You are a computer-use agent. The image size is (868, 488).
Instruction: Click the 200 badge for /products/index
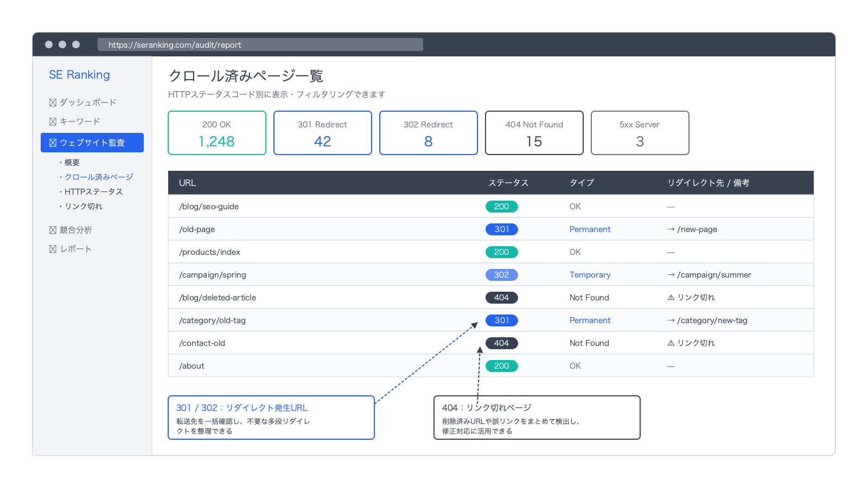click(x=502, y=252)
